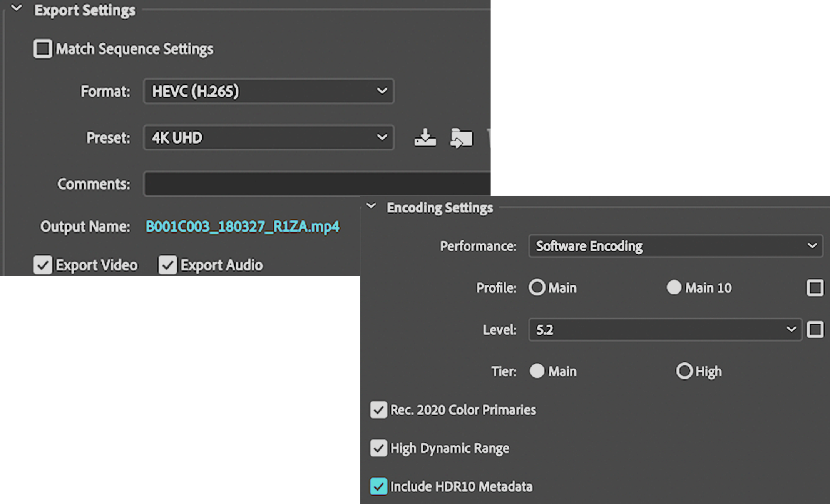
Task: Open the Level 5.2 dropdown
Action: (665, 329)
